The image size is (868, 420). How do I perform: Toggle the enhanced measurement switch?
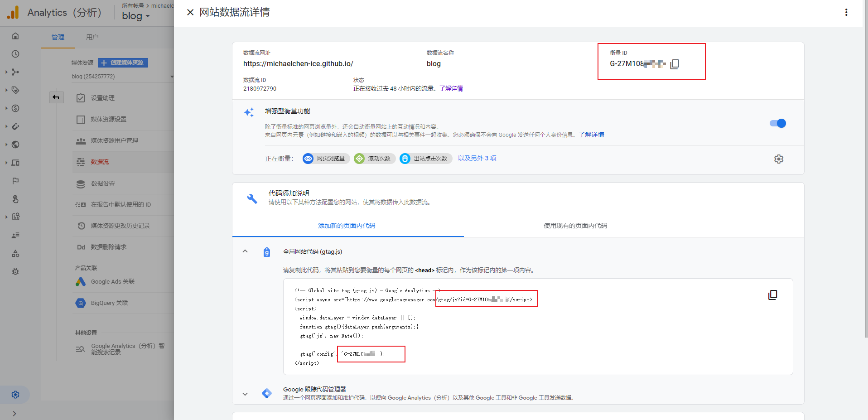[778, 123]
